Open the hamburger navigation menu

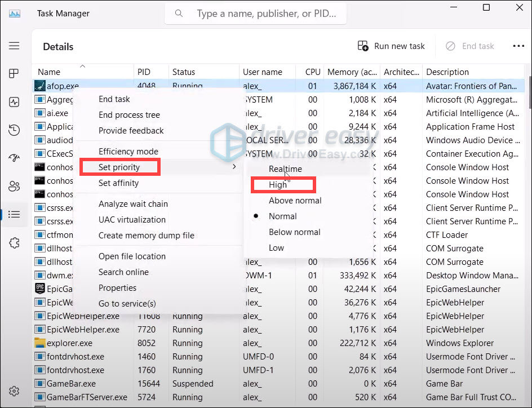(14, 46)
